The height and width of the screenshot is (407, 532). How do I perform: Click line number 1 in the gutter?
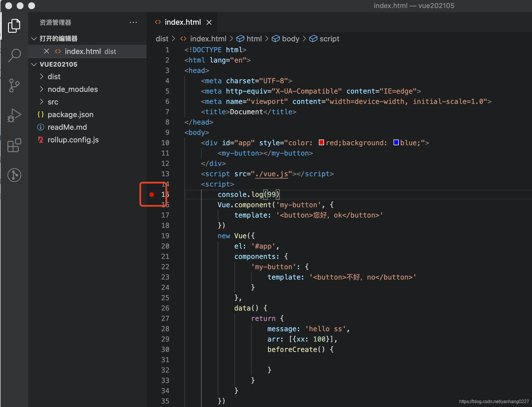point(167,50)
